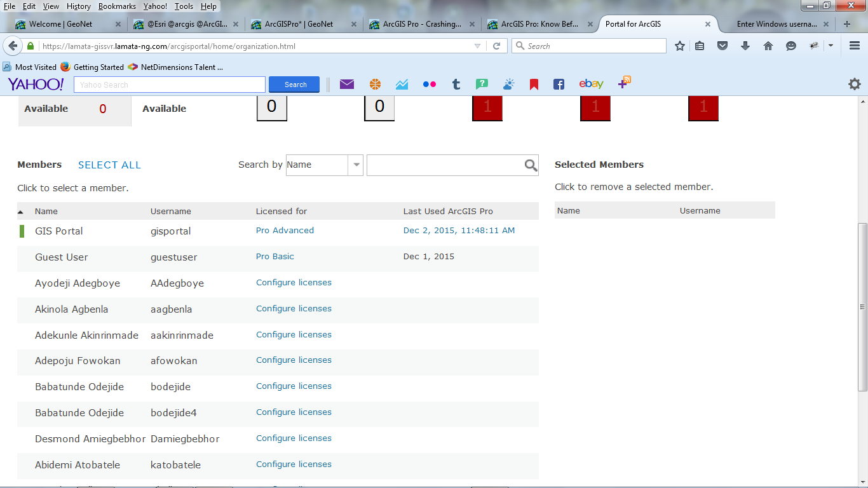
Task: Open the Firefox Hello chat icon
Action: [791, 46]
